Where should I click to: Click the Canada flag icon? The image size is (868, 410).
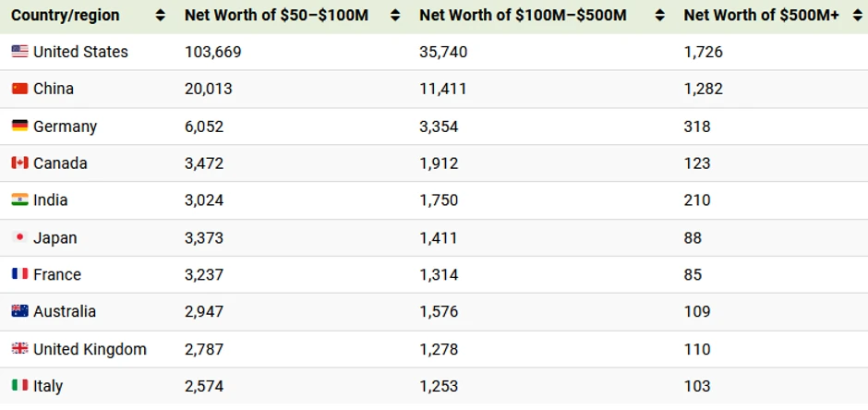(19, 163)
